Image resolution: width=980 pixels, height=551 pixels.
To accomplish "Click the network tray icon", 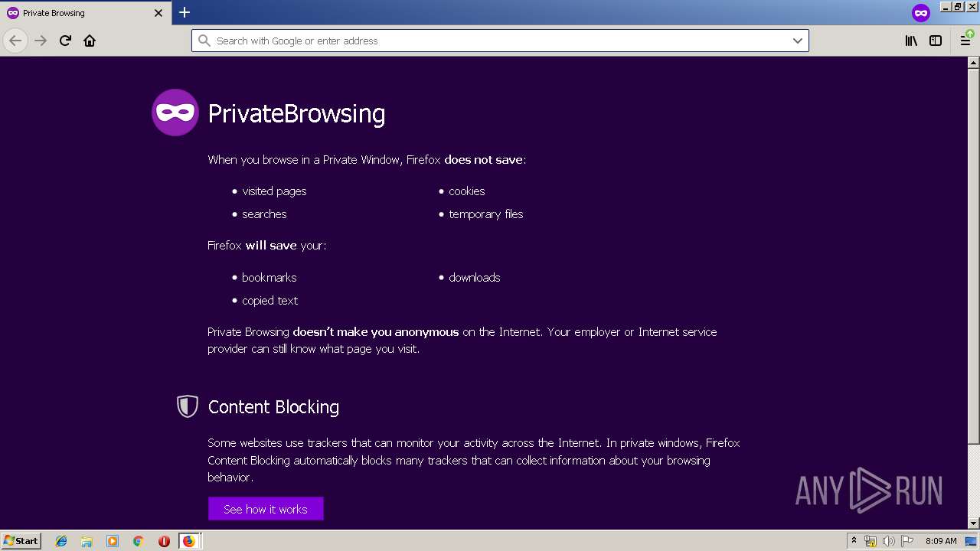I will pos(871,541).
